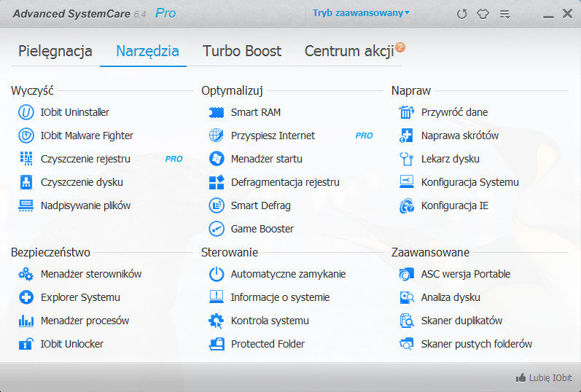Click Konfiguracja IE browser icon
Image resolution: width=581 pixels, height=392 pixels.
(407, 205)
